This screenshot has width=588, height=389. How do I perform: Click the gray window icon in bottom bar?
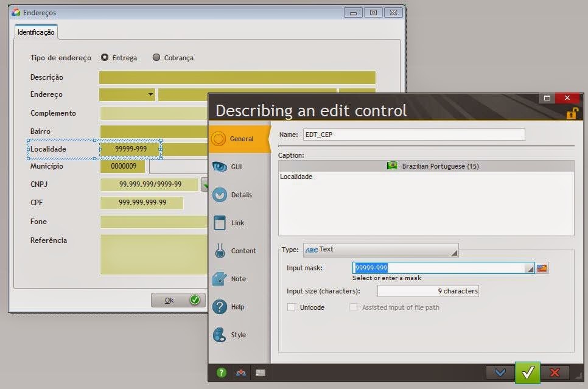(x=261, y=373)
